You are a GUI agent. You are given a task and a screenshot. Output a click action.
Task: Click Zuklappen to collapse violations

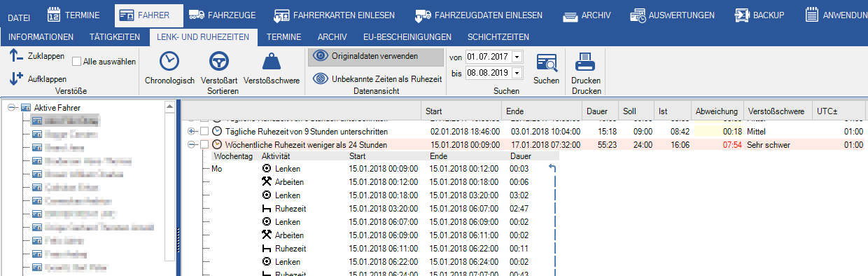pos(37,56)
